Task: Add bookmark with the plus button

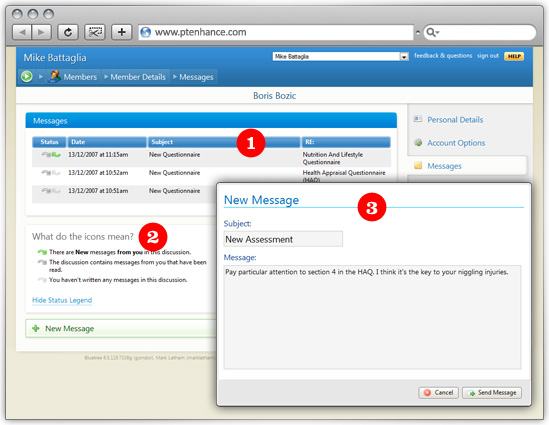Action: click(121, 33)
